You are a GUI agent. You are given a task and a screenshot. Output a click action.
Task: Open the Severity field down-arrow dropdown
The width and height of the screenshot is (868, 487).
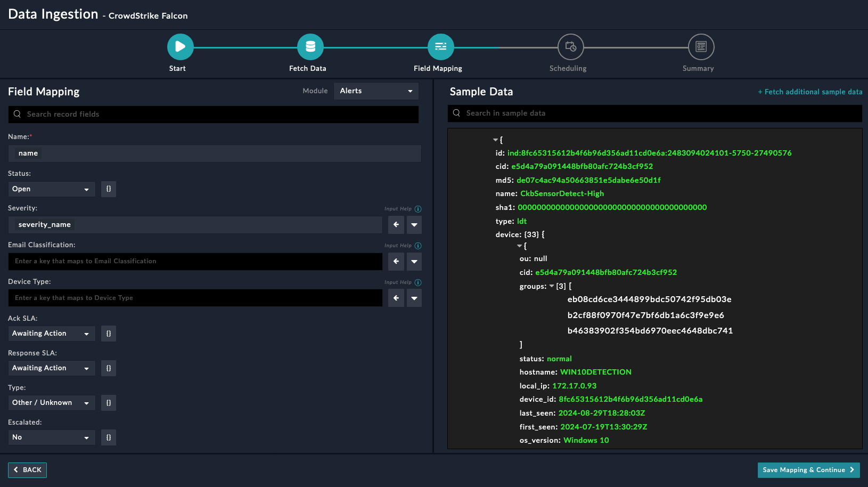click(x=414, y=225)
